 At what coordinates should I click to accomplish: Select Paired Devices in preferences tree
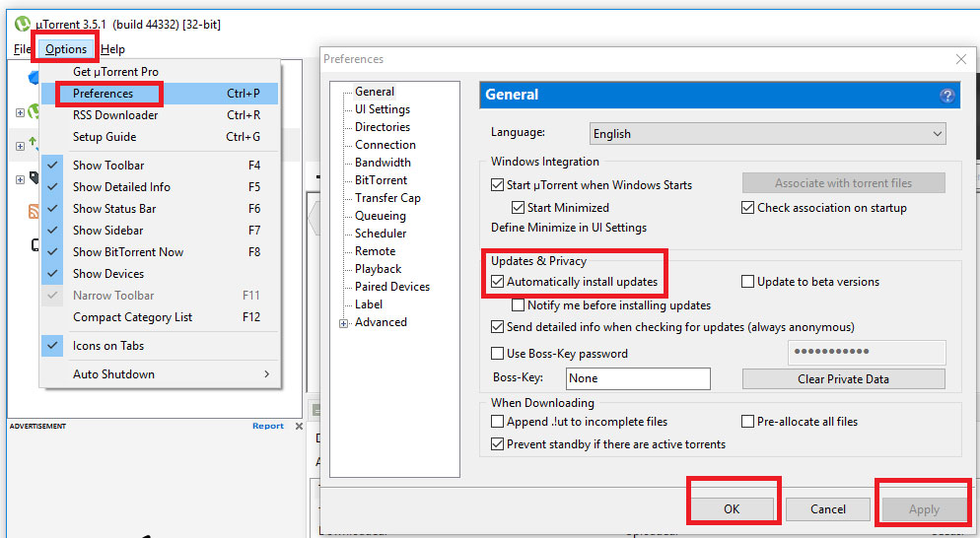point(391,287)
